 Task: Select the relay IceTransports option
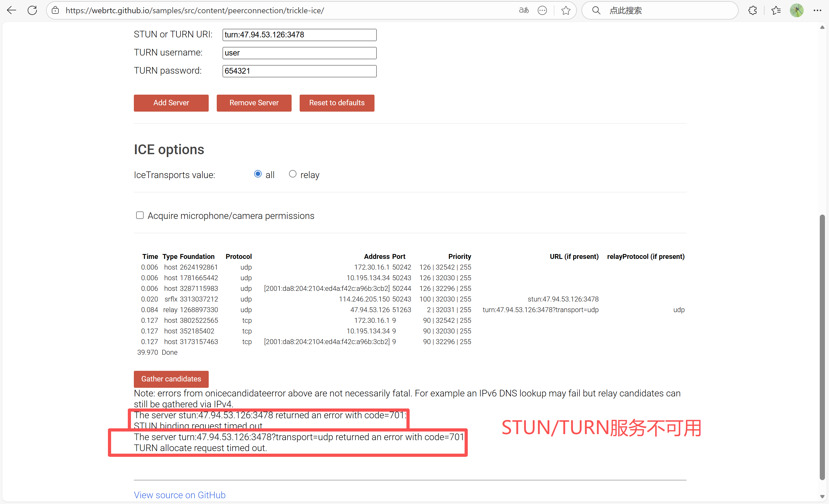tap(293, 174)
